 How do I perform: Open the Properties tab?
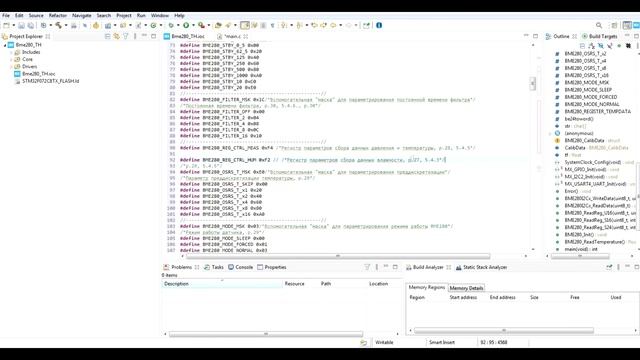[x=272, y=267]
